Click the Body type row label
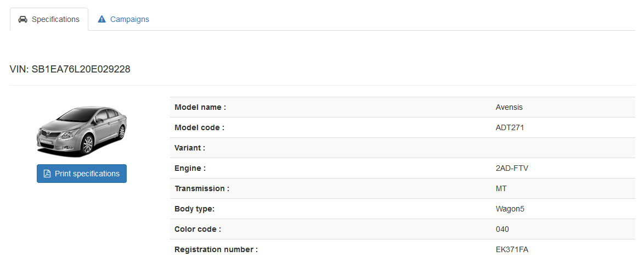Image resolution: width=644 pixels, height=262 pixels. [x=194, y=209]
